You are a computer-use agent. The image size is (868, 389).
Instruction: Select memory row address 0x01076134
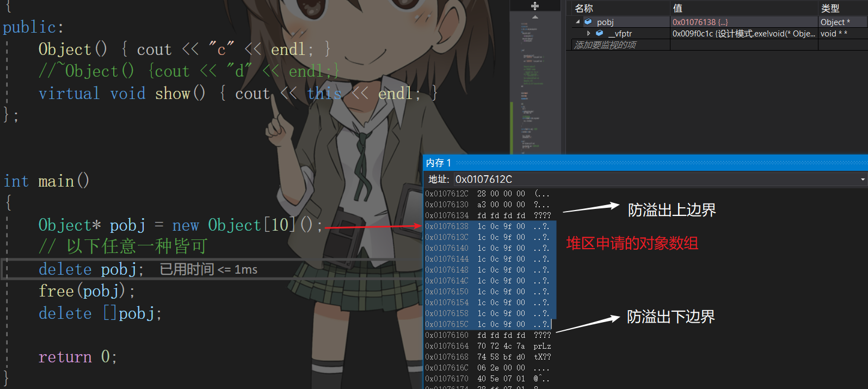pos(447,215)
